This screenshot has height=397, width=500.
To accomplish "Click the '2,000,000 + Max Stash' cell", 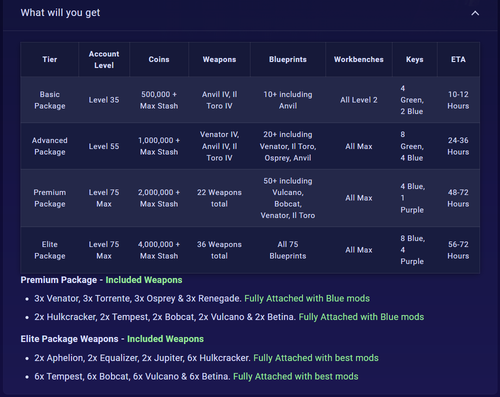I will [x=159, y=198].
